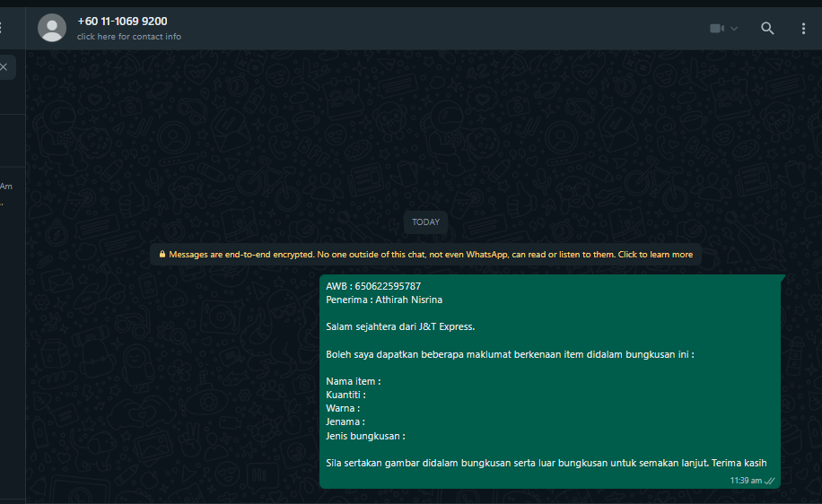Viewport: 822px width, 504px height.
Task: Click 'click here for contact info' text
Action: click(128, 37)
